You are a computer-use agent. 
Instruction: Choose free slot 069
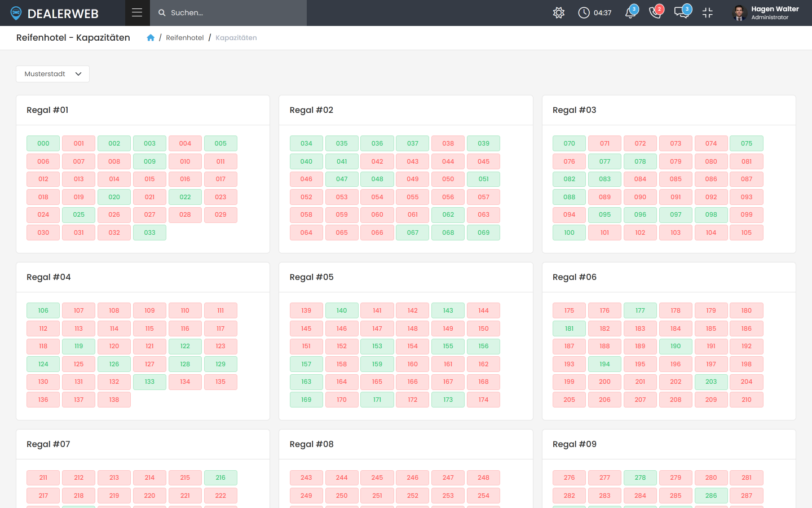[484, 233]
